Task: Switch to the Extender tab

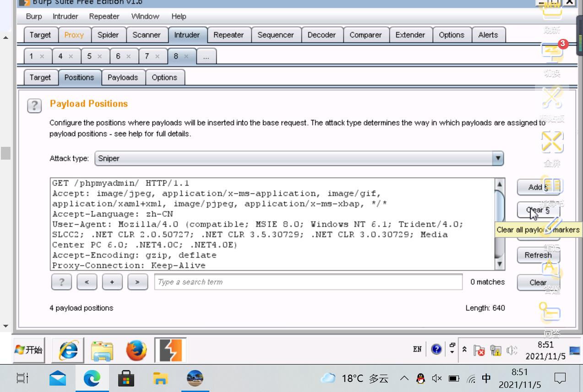Action: [x=410, y=35]
